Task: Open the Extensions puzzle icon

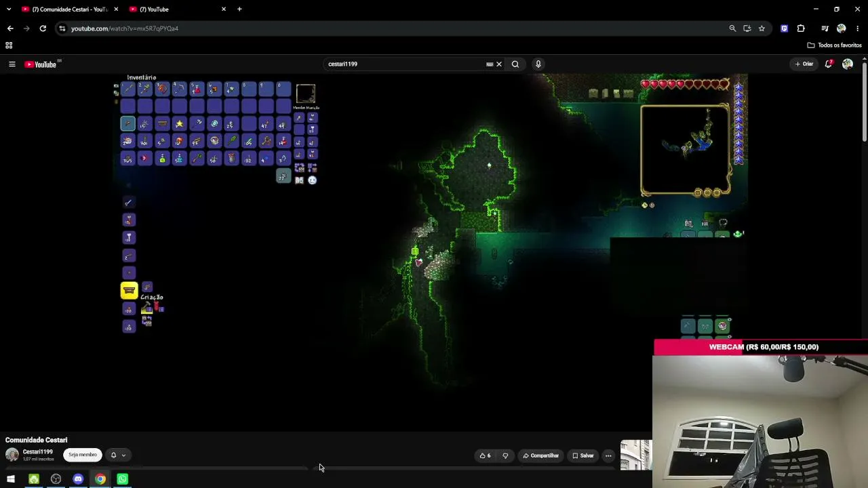Action: point(801,28)
